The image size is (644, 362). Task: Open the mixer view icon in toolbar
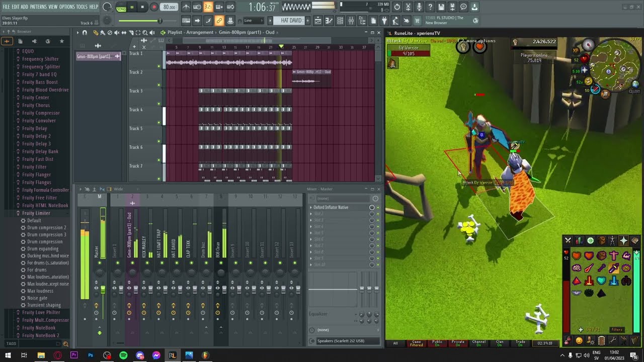click(x=351, y=21)
